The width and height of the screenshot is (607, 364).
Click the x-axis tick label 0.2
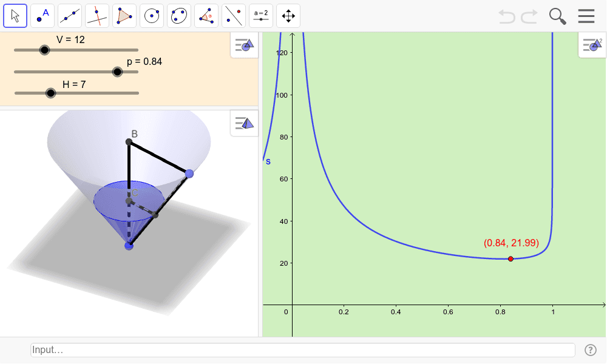pos(344,312)
